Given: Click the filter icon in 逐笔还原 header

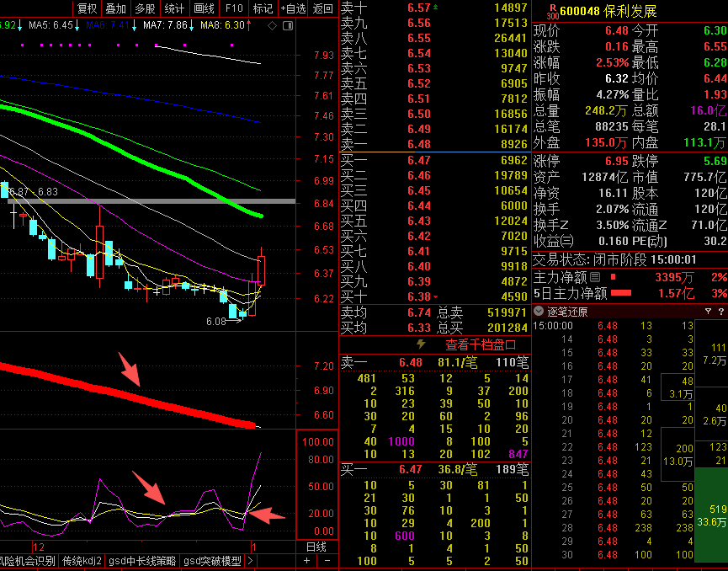Looking at the screenshot, I should [x=708, y=312].
